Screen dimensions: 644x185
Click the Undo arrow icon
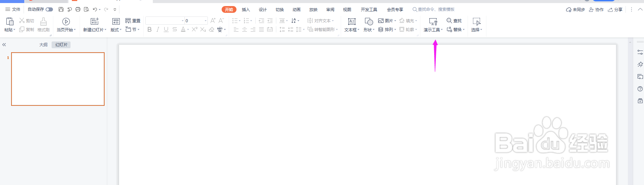click(x=95, y=9)
